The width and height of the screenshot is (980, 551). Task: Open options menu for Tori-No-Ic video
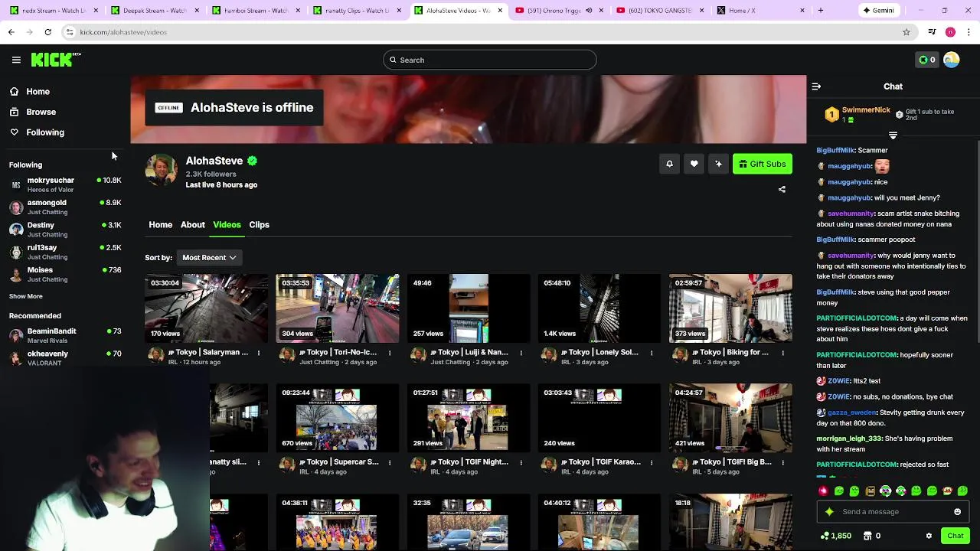coord(390,353)
